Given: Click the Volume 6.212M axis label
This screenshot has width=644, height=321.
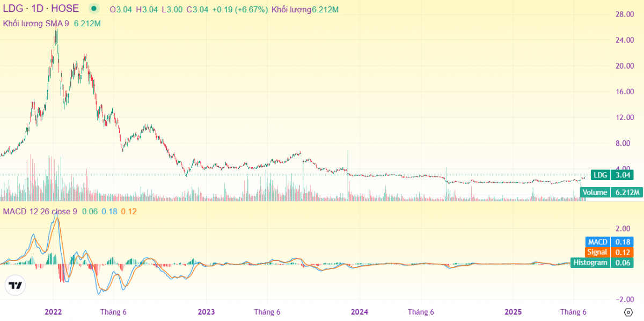Looking at the screenshot, I should (x=611, y=192).
